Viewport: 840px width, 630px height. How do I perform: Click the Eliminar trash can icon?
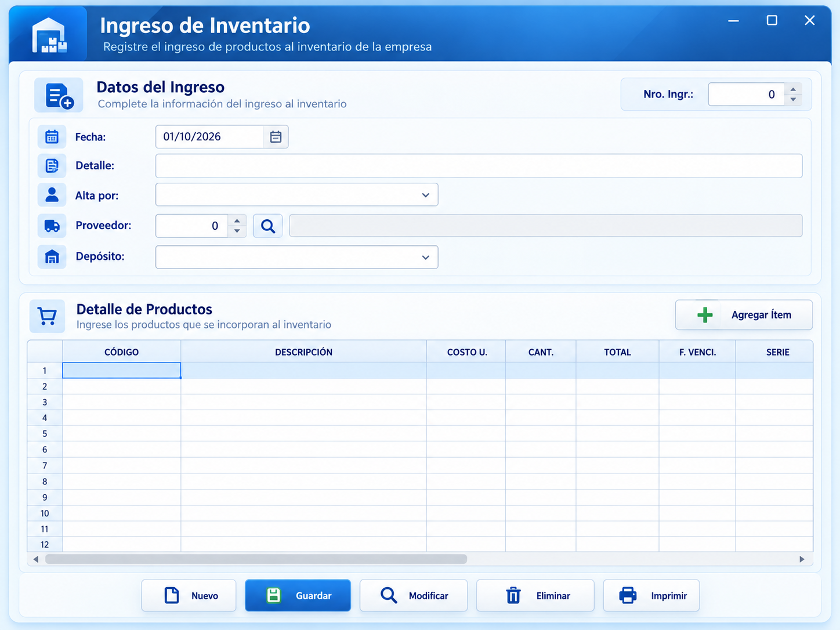[x=513, y=595]
